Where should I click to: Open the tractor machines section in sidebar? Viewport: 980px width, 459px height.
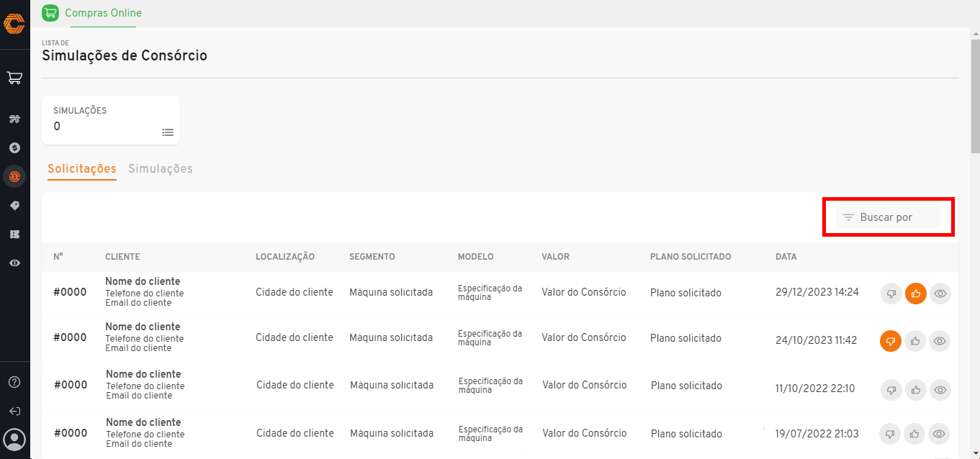click(14, 119)
